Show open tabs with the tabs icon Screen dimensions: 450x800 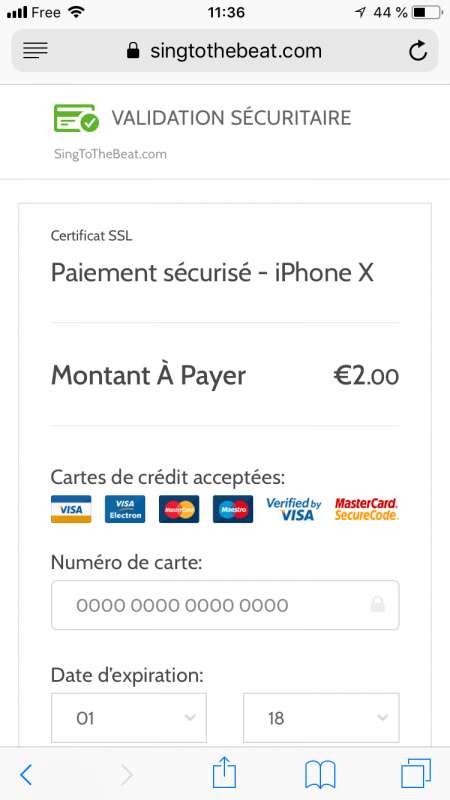click(x=416, y=773)
